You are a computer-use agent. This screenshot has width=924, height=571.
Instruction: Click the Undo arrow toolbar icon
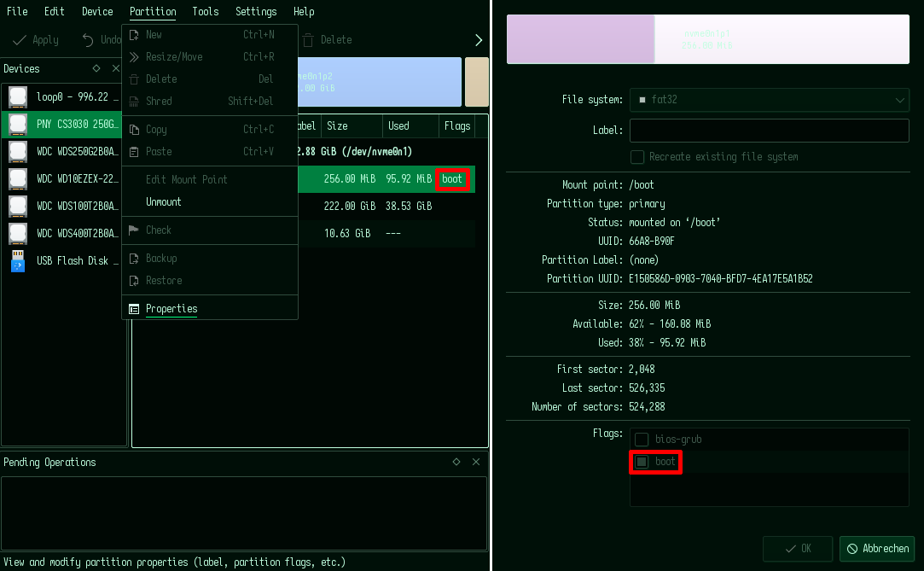(x=88, y=40)
